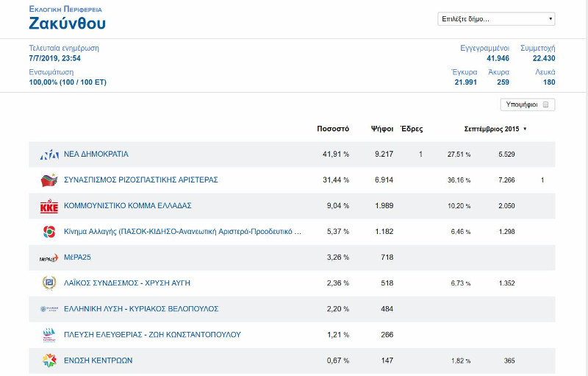
Task: Open ΚΟΜΜΟΥΝΙΣΤΙΚΟ ΚΟΜΜΑ ΕΛΛΑΔΑΣ link
Action: [x=127, y=205]
